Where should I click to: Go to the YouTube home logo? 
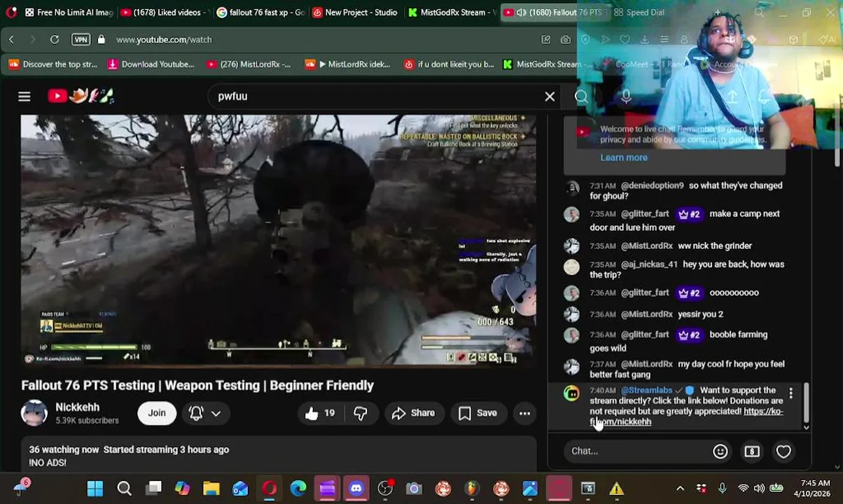coord(81,96)
